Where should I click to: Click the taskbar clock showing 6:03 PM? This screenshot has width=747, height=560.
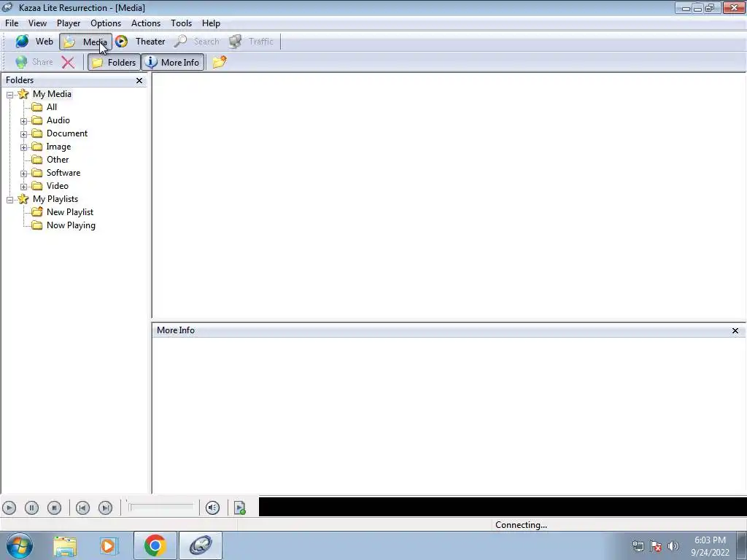710,545
